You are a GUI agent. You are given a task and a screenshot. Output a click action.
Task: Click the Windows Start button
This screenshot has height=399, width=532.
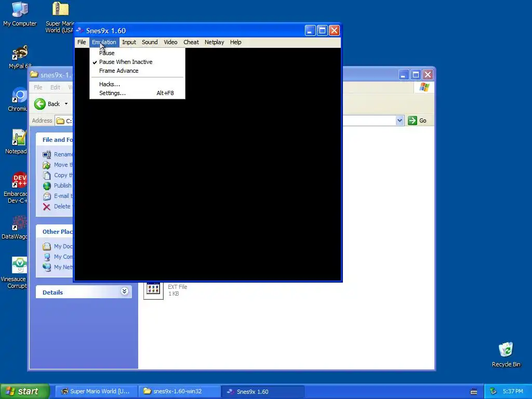(x=25, y=391)
